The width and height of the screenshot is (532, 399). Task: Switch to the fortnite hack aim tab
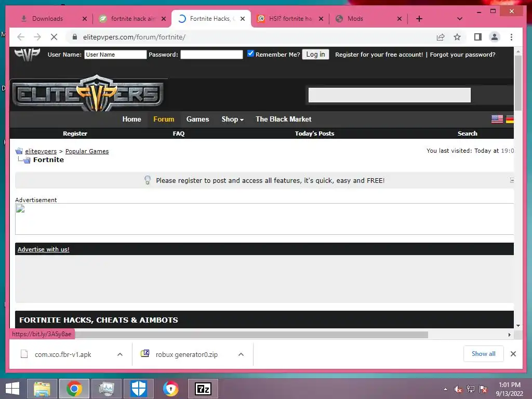[x=132, y=19]
